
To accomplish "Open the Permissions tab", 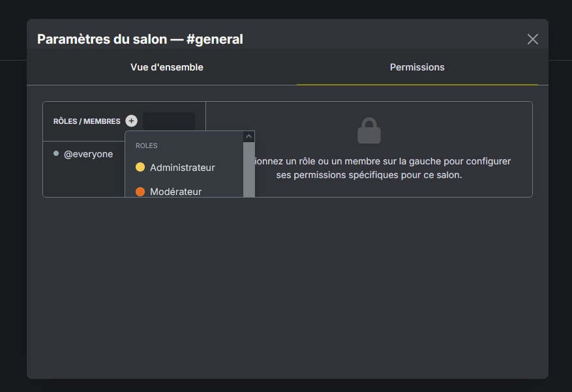I will [x=417, y=67].
